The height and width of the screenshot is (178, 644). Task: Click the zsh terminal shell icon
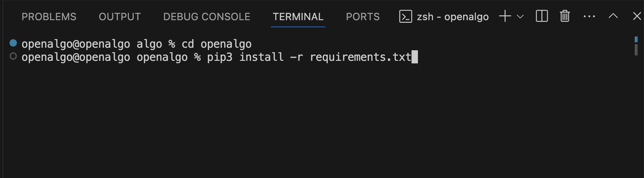click(405, 16)
